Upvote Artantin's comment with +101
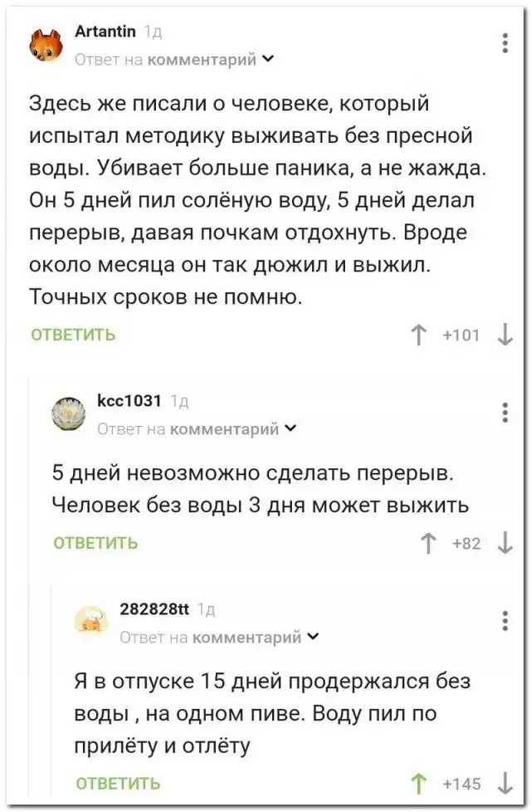Screen dimensions: 531x812 click(x=419, y=335)
